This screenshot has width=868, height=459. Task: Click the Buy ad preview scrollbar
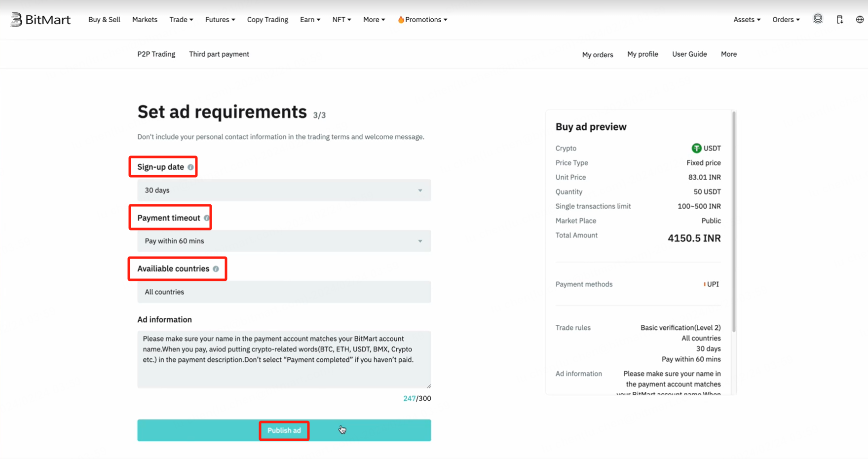pos(734,221)
